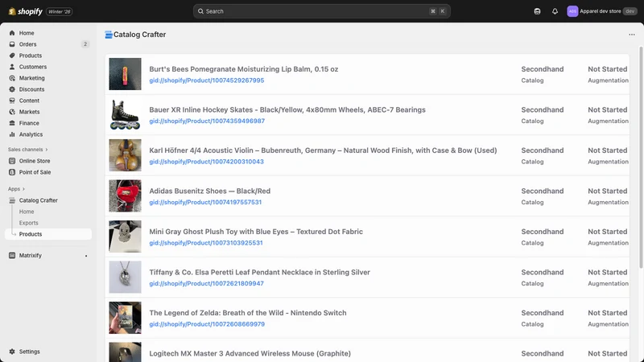Select Exports under Catalog Crafter

28,223
